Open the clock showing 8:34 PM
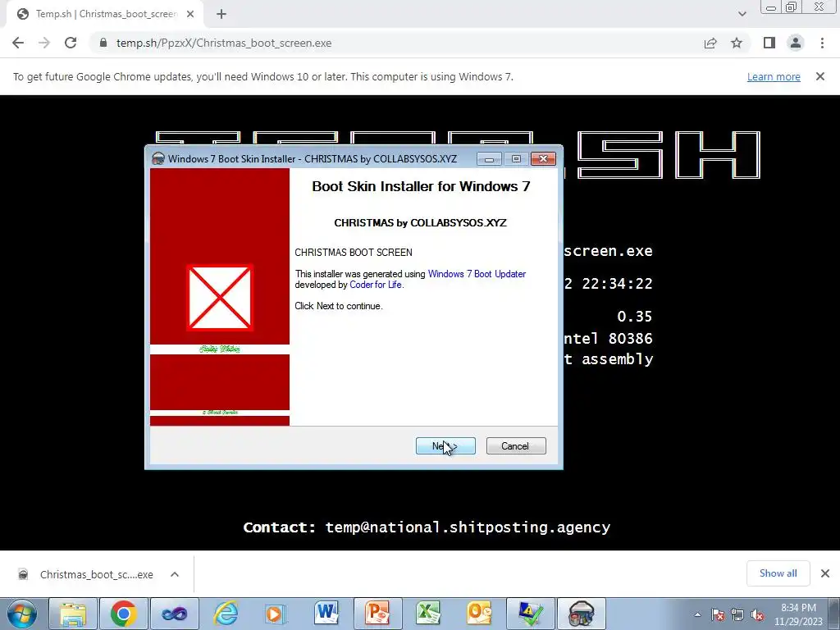 coord(798,614)
